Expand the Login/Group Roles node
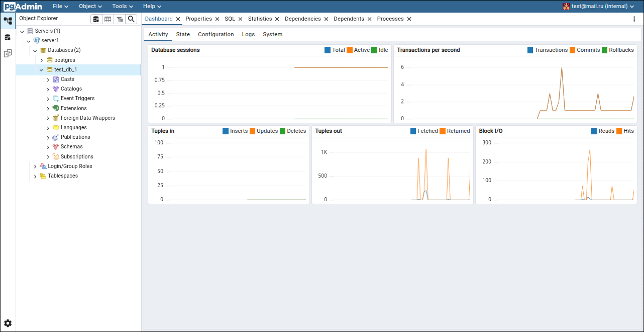644x332 pixels. point(35,167)
